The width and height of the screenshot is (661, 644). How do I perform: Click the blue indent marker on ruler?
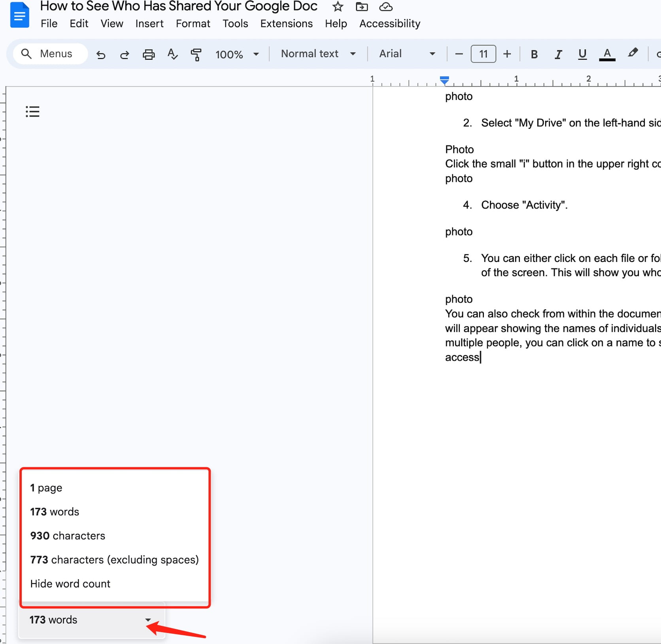pos(444,80)
